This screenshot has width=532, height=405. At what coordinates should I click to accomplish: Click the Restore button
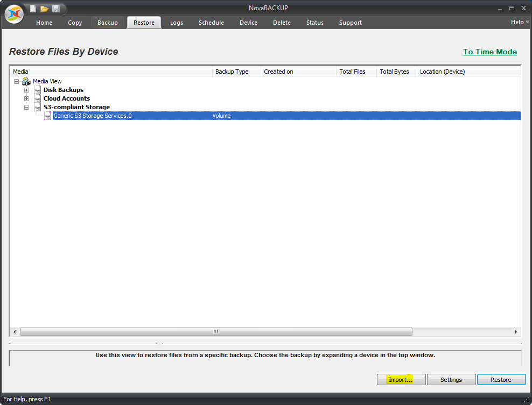(x=501, y=380)
